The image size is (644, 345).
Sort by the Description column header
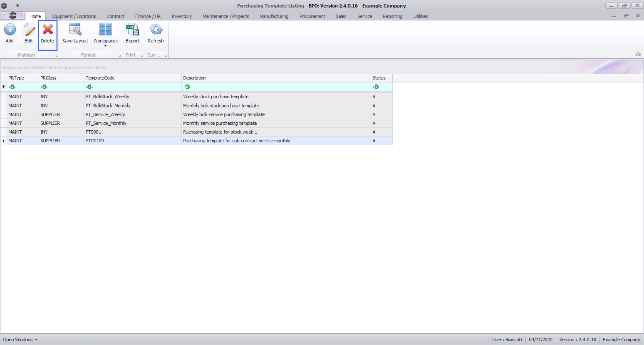pos(276,78)
